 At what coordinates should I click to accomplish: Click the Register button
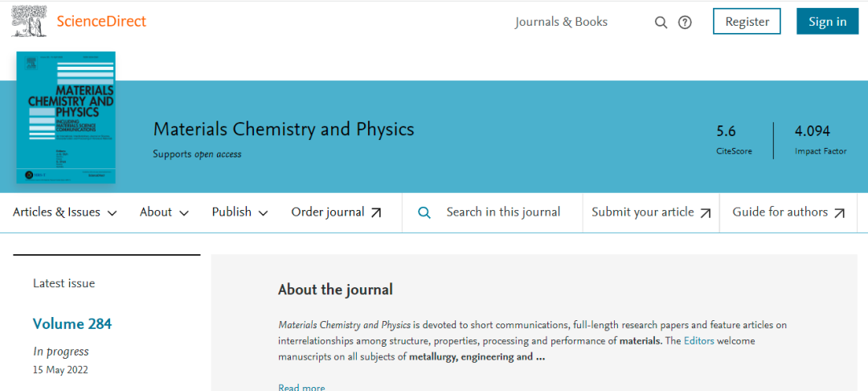[747, 22]
